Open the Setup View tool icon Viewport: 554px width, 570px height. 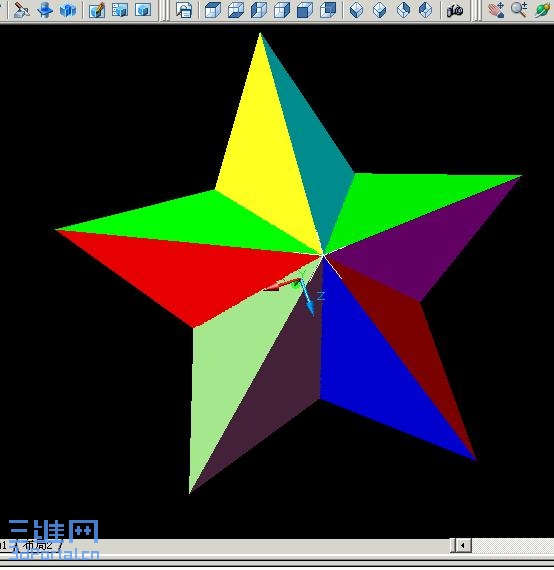coord(120,10)
